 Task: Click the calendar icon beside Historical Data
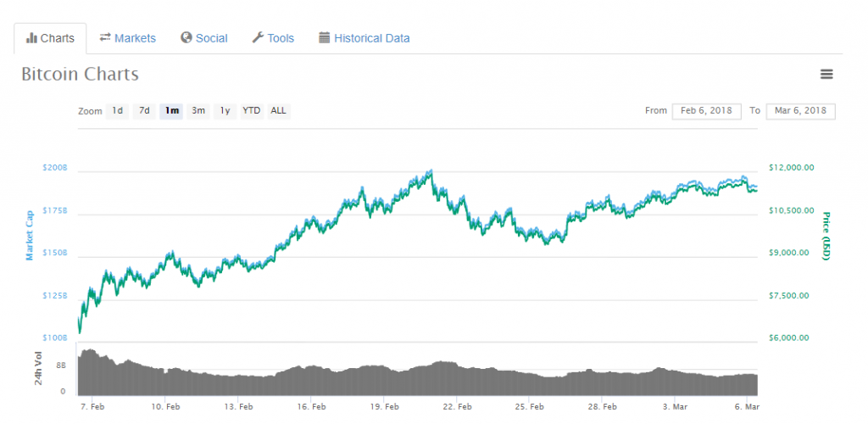(x=325, y=37)
